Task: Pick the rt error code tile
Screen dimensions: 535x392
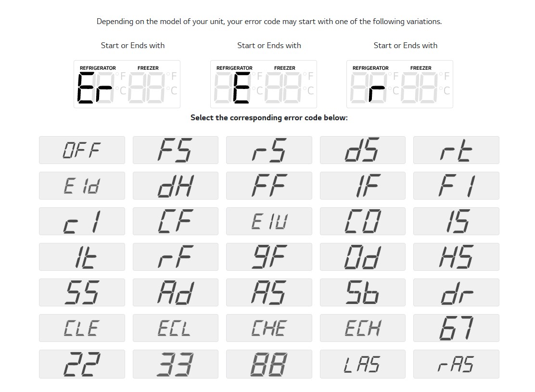Action: click(456, 150)
